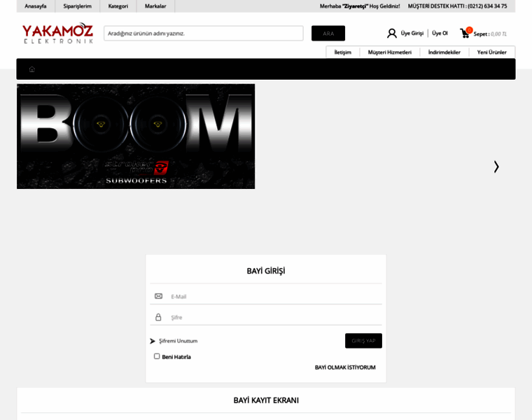Open the shopping cart icon
Viewport: 532px width, 420px height.
click(x=465, y=33)
